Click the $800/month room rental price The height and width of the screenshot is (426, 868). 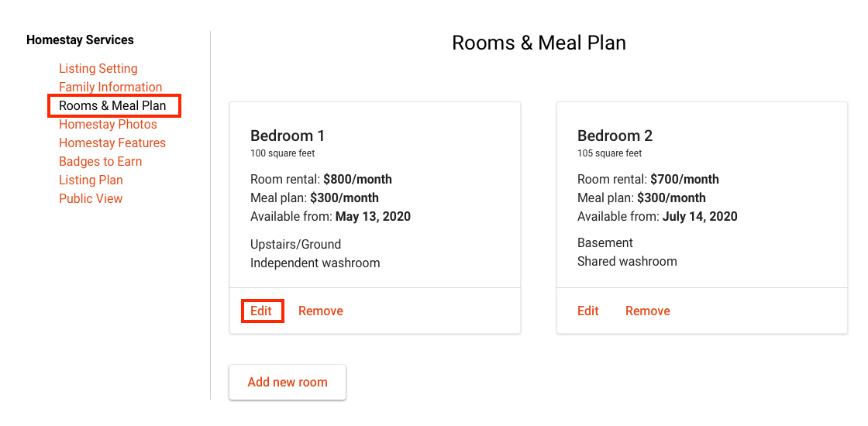tap(357, 180)
